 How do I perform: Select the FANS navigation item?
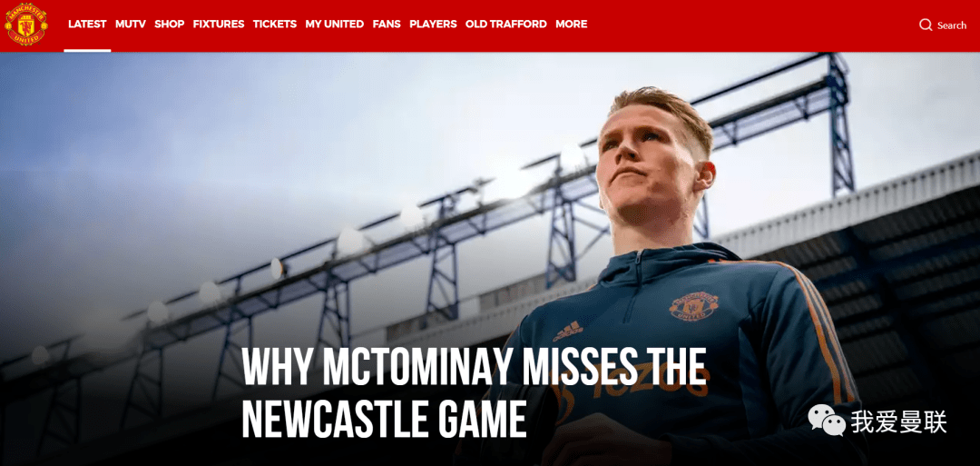[387, 24]
